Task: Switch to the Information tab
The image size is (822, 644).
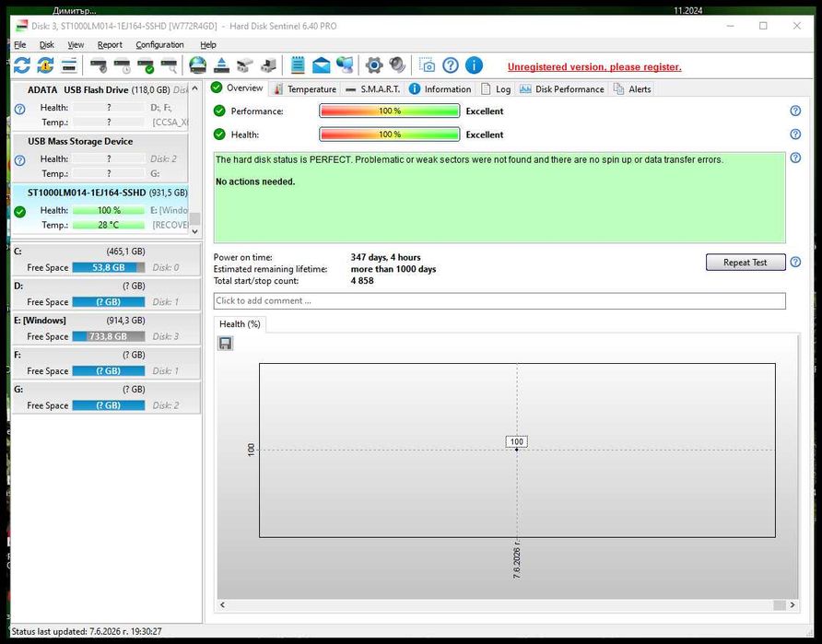Action: 440,89
